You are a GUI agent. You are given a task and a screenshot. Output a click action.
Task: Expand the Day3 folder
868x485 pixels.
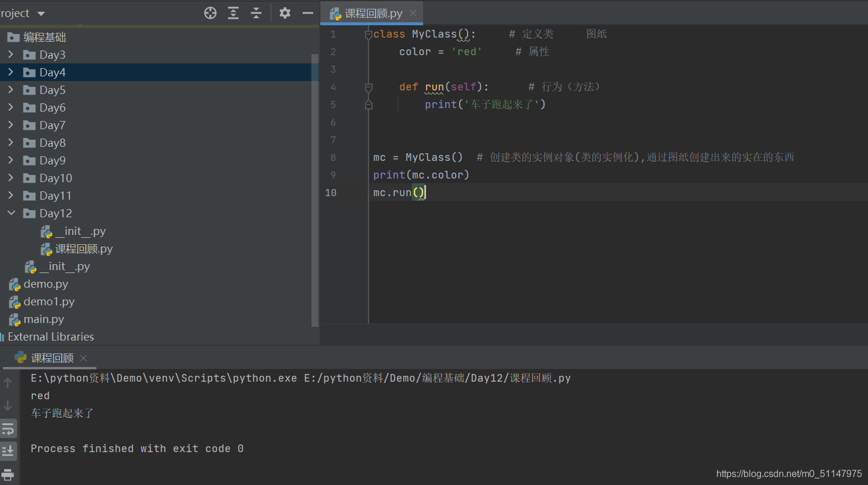(11, 54)
